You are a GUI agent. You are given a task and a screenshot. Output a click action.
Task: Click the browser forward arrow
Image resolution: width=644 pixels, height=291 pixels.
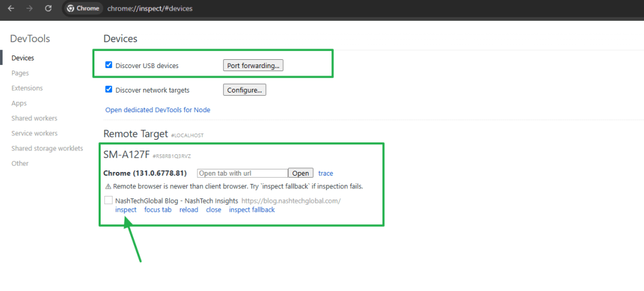pos(30,9)
